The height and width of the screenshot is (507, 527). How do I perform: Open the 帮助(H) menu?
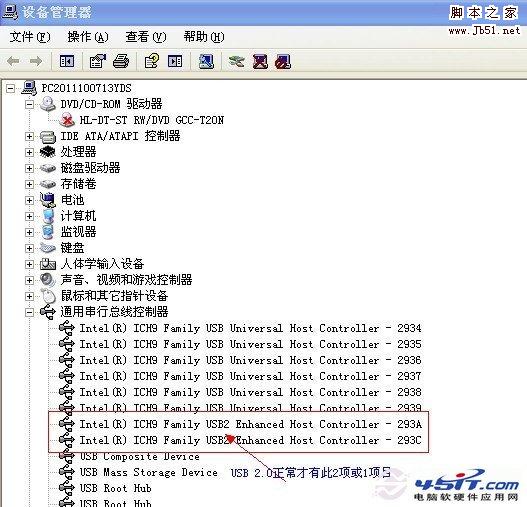coord(204,37)
